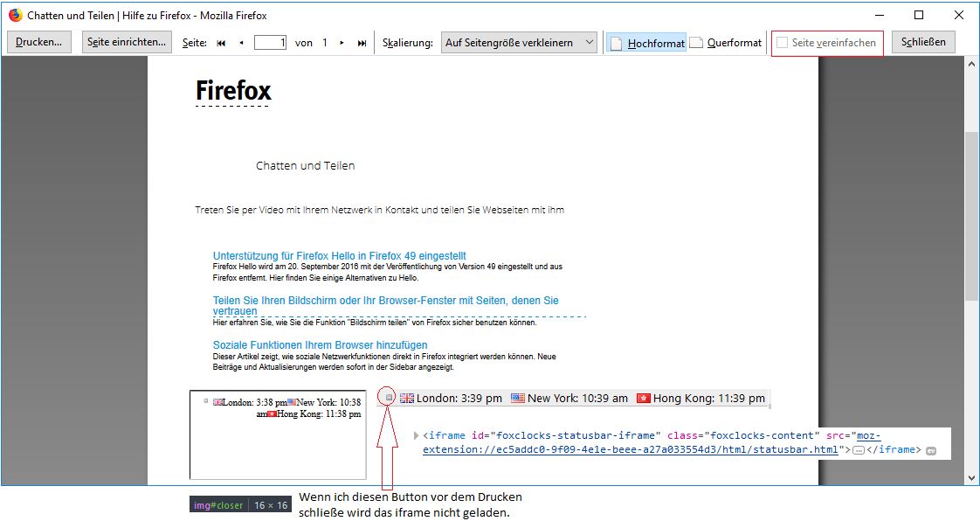Open Seite einrichten... page setup
This screenshot has width=980, height=521.
[127, 42]
